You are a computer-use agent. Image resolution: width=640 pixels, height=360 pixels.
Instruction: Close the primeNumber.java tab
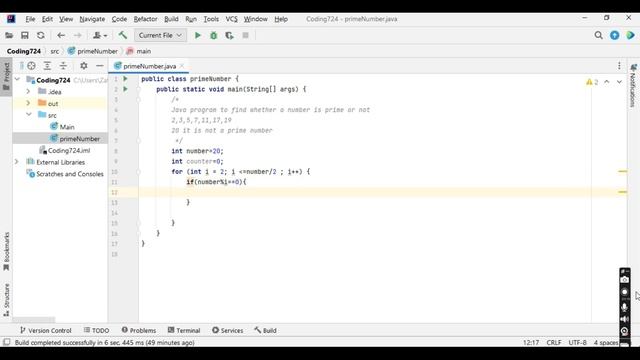(182, 66)
